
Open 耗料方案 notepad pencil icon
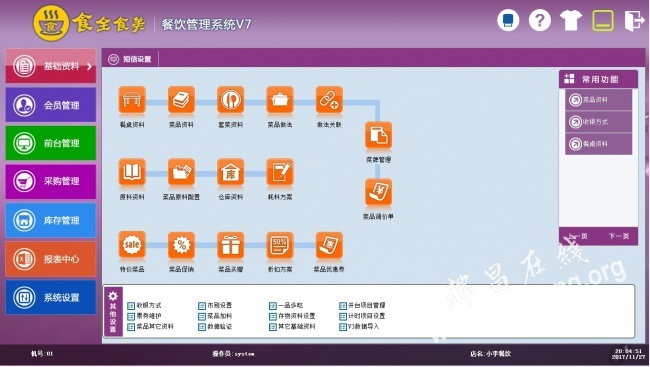(x=280, y=172)
